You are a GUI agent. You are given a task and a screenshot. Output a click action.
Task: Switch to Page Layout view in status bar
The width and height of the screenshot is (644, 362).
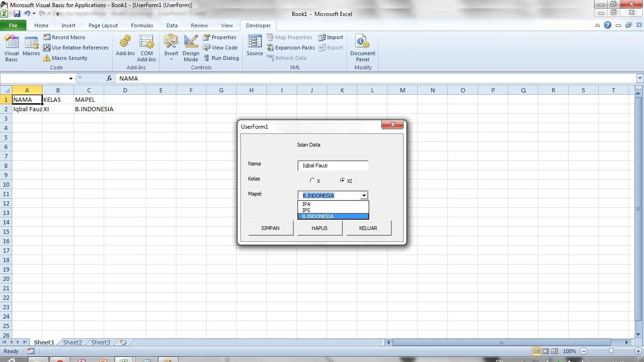(x=545, y=351)
